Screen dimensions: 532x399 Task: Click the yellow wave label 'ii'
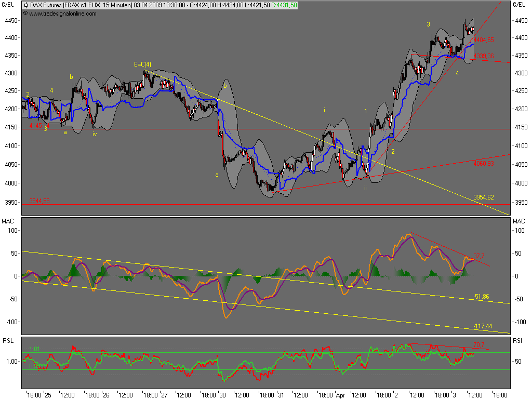point(365,188)
